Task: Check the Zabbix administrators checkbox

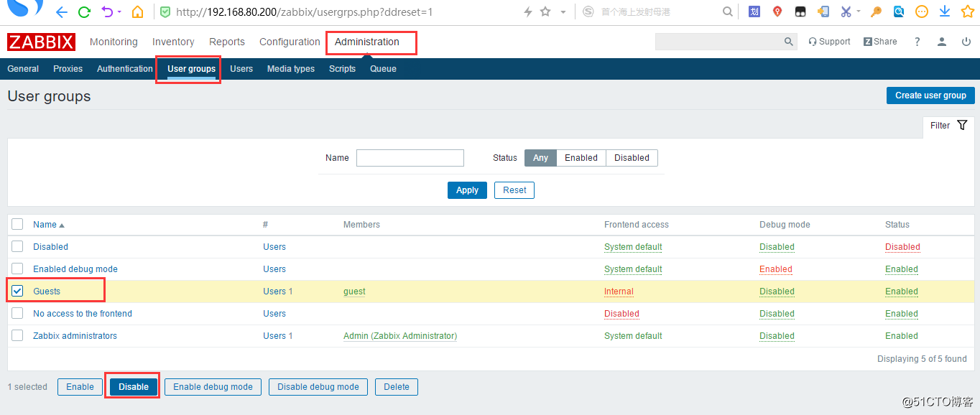Action: point(17,335)
